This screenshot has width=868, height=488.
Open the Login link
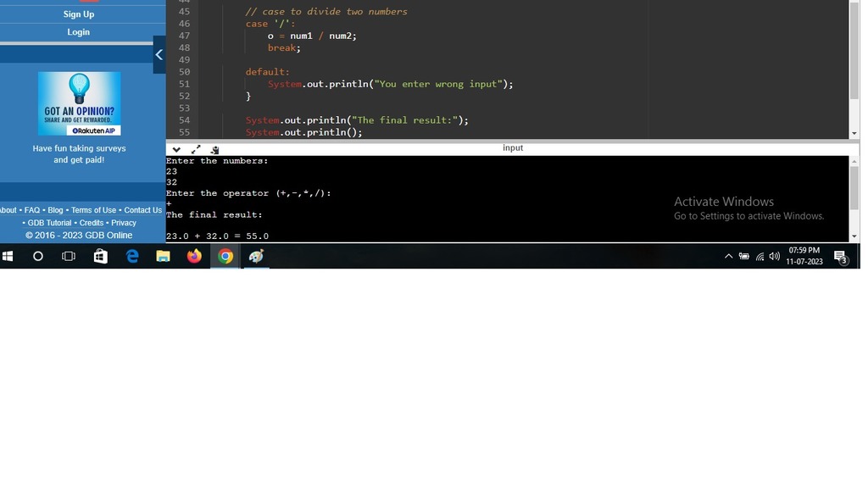(79, 32)
